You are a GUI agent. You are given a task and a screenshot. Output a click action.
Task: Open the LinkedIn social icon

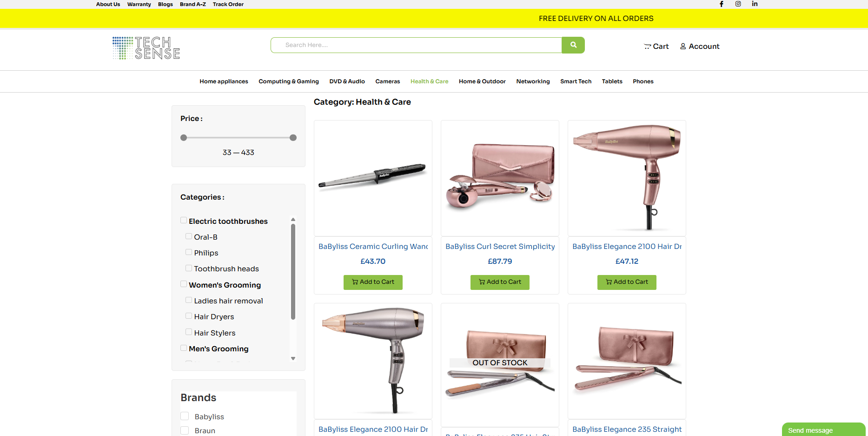755,4
